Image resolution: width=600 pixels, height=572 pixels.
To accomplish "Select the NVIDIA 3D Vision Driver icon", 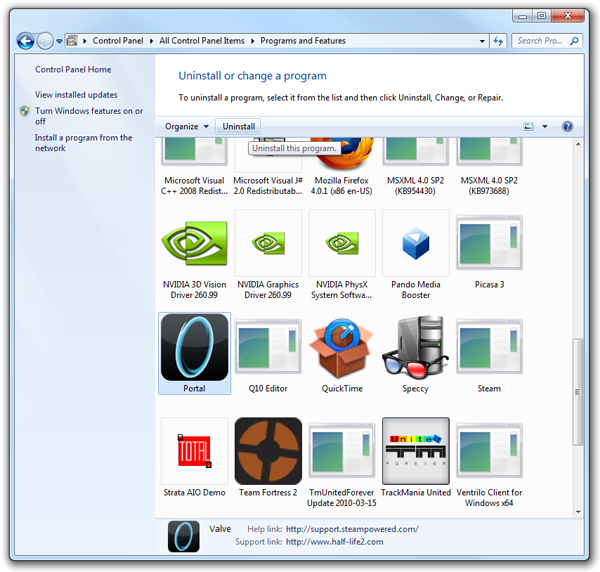I will pyautogui.click(x=194, y=243).
